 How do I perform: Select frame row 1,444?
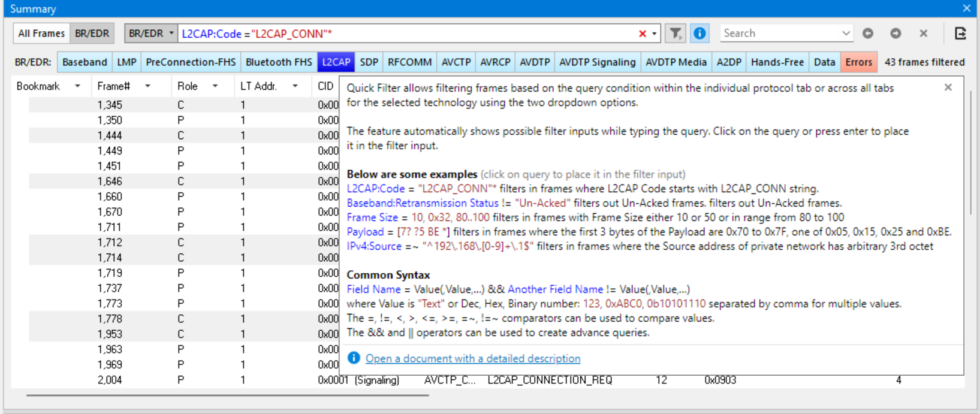[183, 135]
